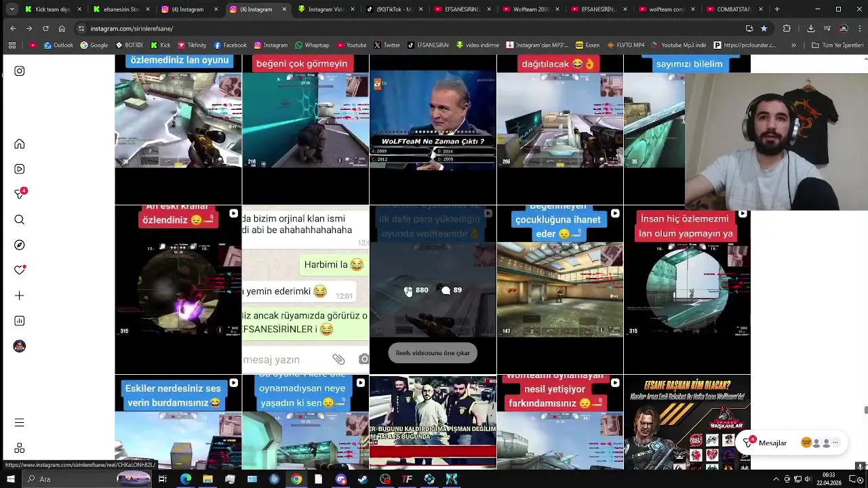Open Notifications heart in sidebar

tap(20, 270)
